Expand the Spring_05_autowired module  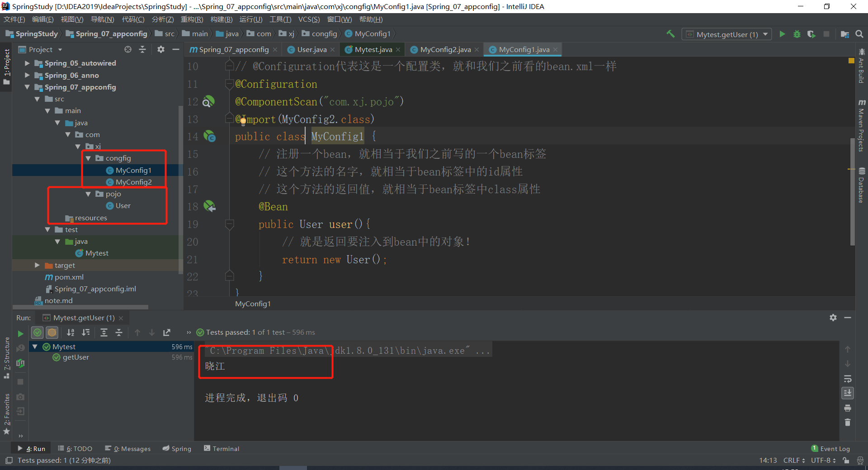27,63
